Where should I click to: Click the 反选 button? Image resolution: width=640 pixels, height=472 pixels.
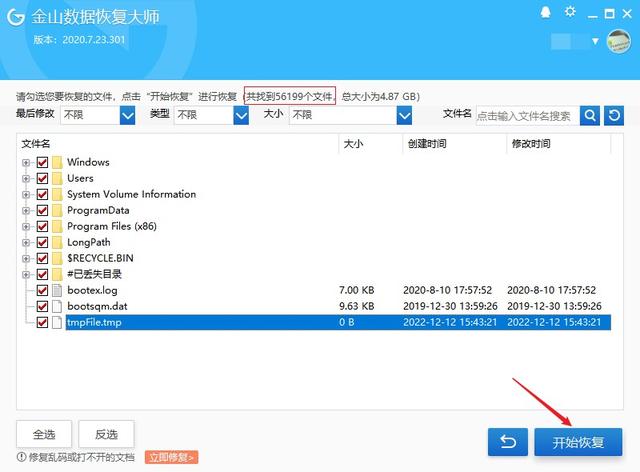click(x=106, y=434)
